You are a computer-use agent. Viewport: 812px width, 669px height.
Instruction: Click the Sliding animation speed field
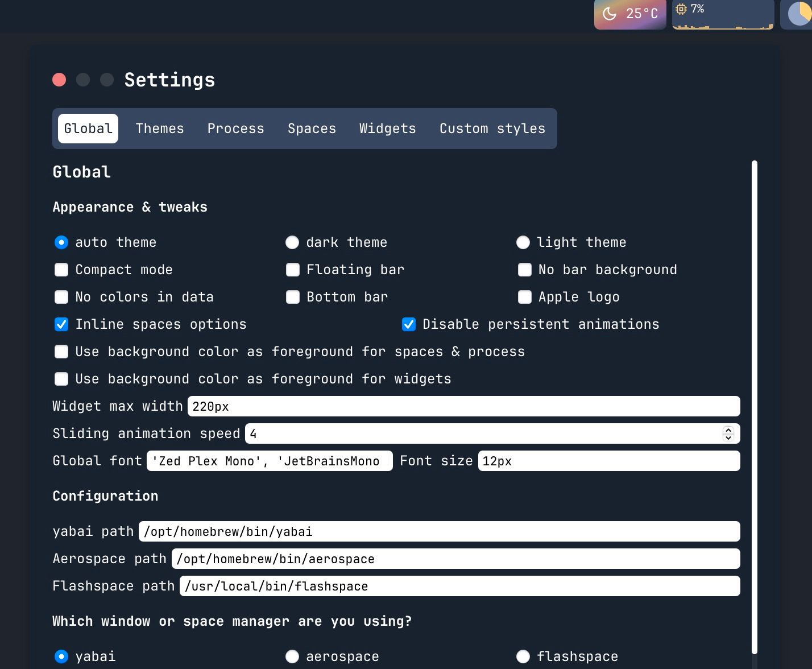(x=492, y=433)
